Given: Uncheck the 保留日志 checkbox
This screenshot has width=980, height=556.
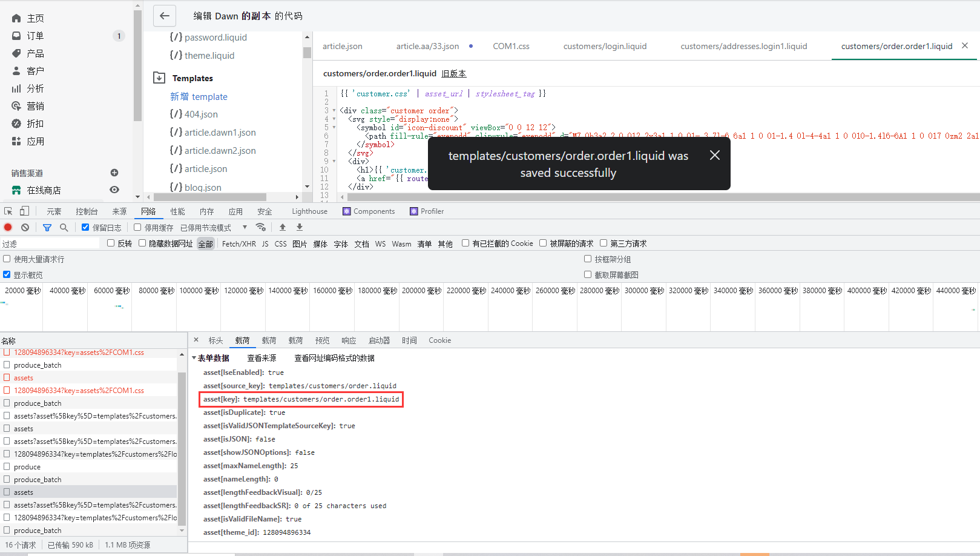Looking at the screenshot, I should click(85, 228).
